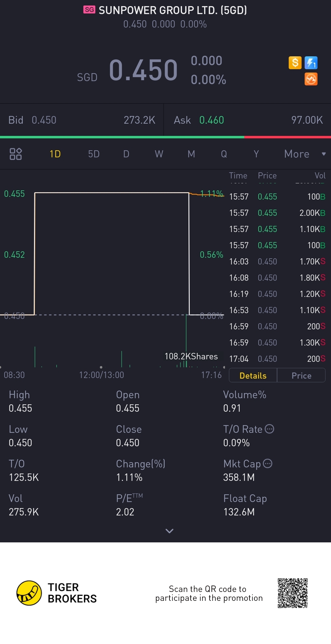Tap the Volume% value 0.91
Screen dimensions: 331x644
(232, 408)
